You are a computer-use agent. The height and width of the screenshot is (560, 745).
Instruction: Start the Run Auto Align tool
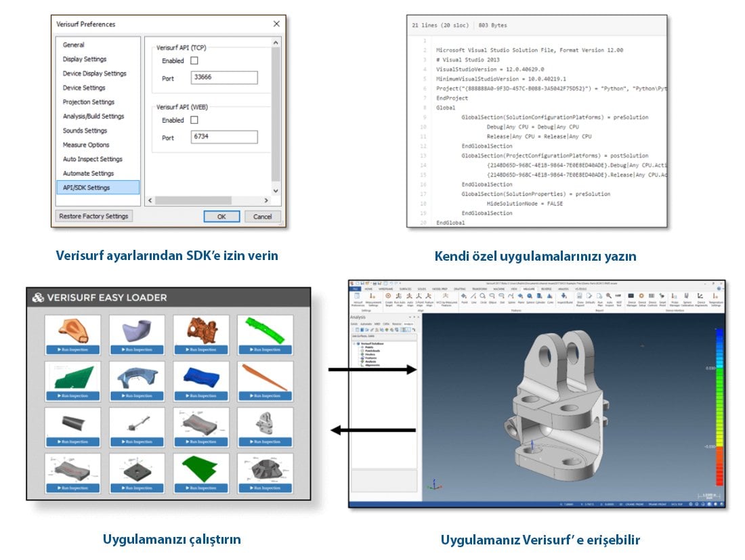(399, 299)
